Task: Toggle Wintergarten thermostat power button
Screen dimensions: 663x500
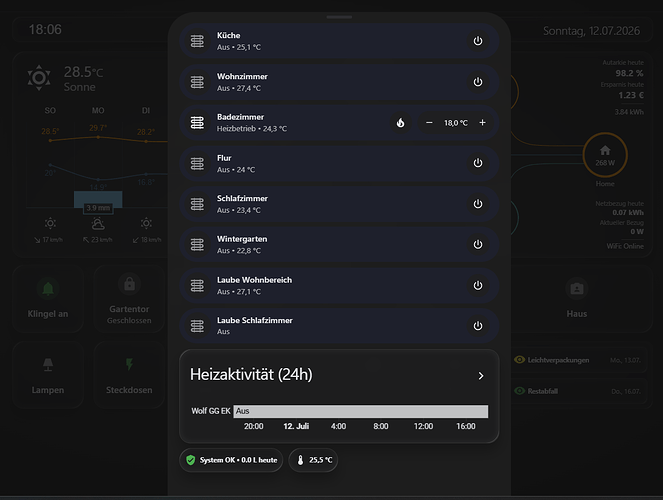Action: click(477, 244)
